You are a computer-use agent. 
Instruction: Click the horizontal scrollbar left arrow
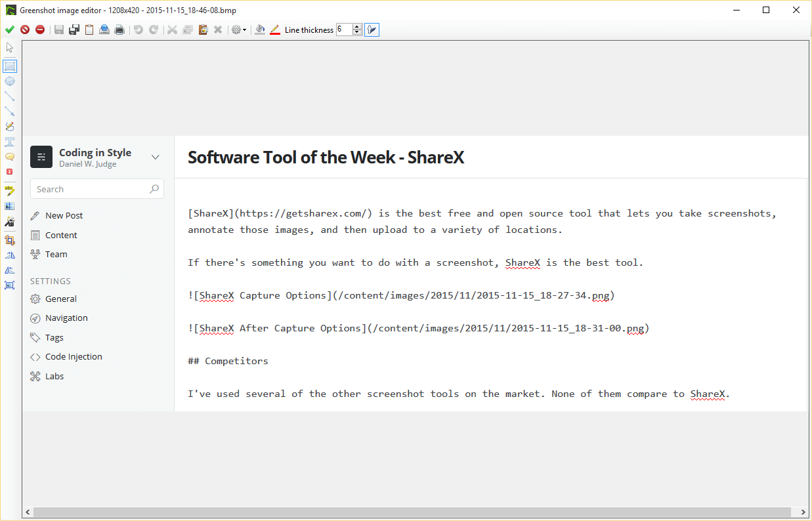[28, 512]
